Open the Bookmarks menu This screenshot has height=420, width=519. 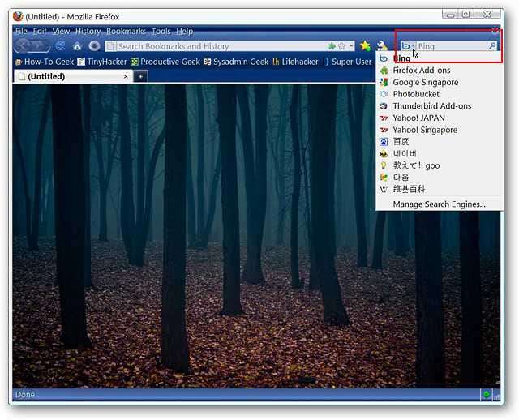coord(126,31)
